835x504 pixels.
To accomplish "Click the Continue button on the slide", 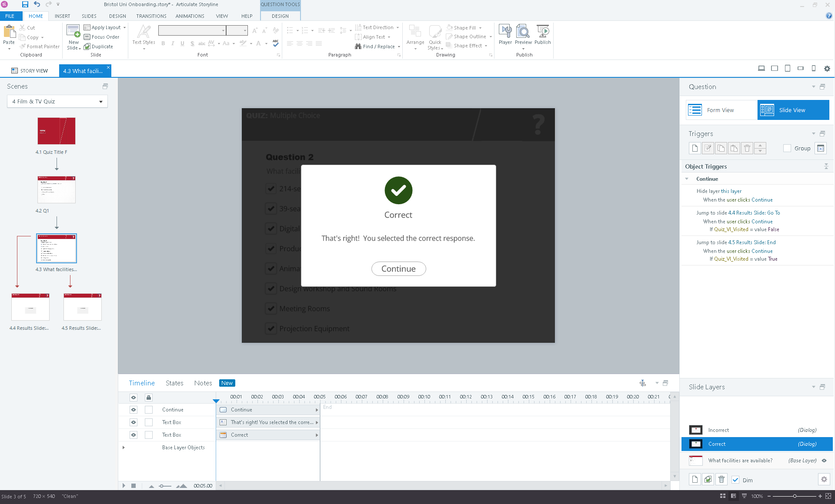I will point(398,269).
